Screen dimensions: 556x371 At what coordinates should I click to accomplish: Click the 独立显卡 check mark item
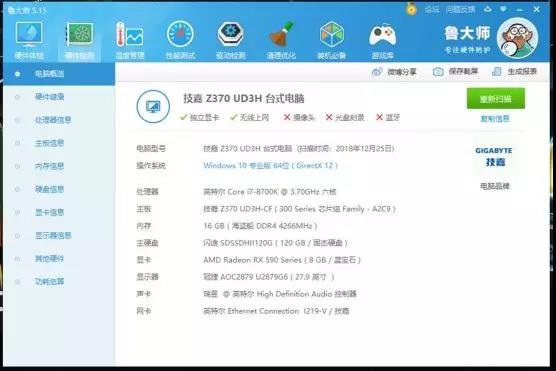pyautogui.click(x=200, y=117)
